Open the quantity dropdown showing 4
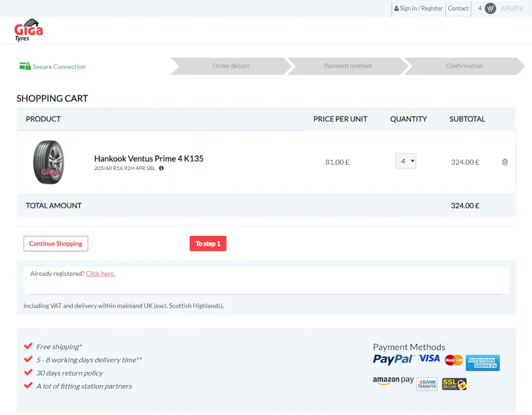Image resolution: width=532 pixels, height=415 pixels. point(406,161)
